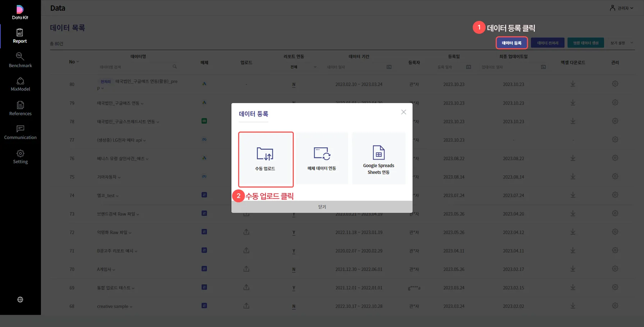Screen dimensions: 644x327
Task: Toggle 리포트 연동 N for row 80
Action: (x=294, y=85)
